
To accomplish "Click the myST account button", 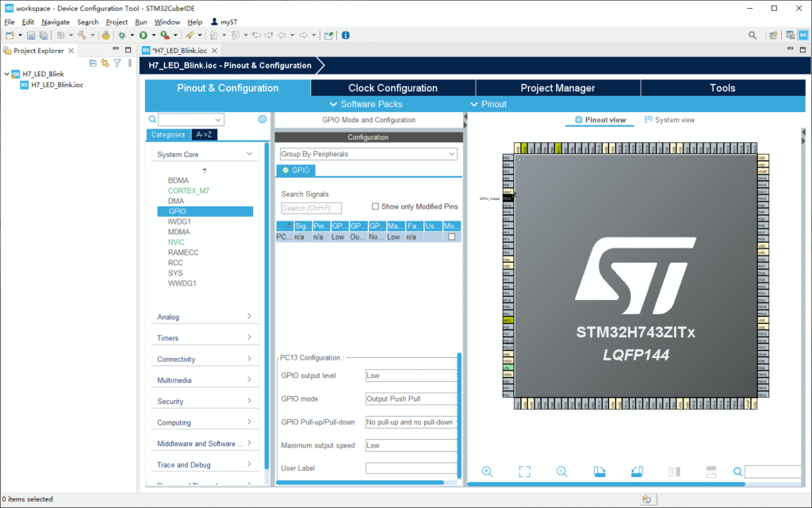I will point(224,21).
